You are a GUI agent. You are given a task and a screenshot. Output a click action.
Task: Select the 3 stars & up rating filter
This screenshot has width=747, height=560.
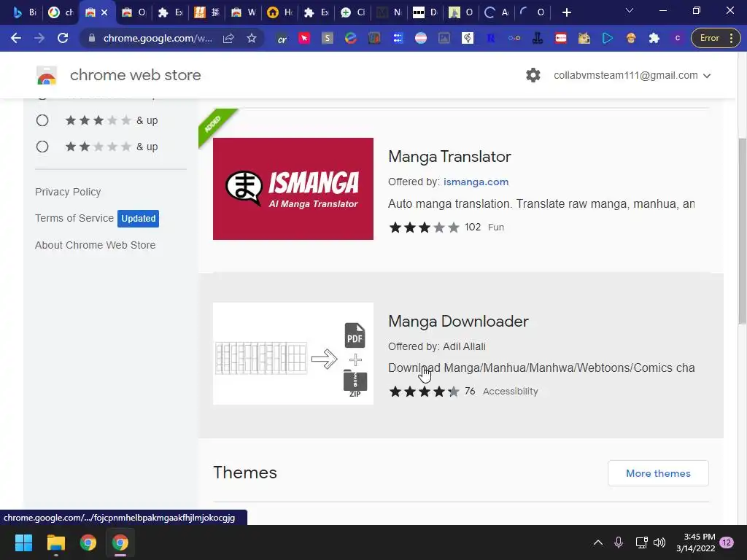tap(42, 120)
